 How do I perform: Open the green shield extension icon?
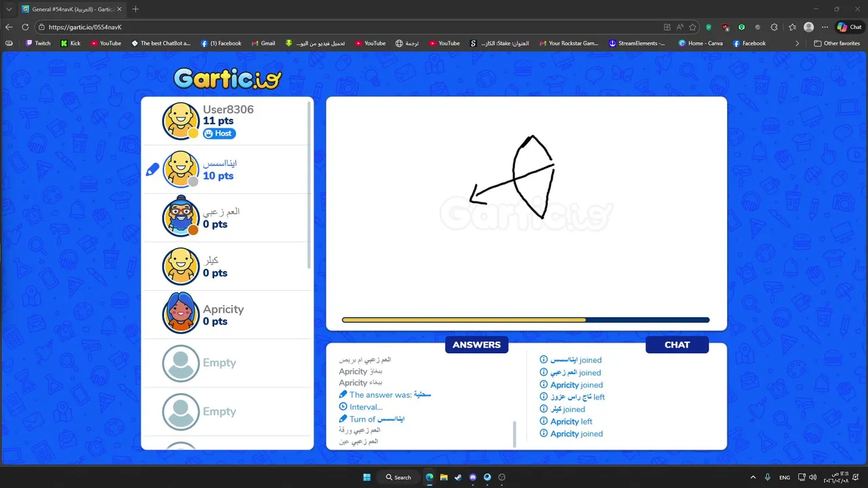tap(709, 27)
